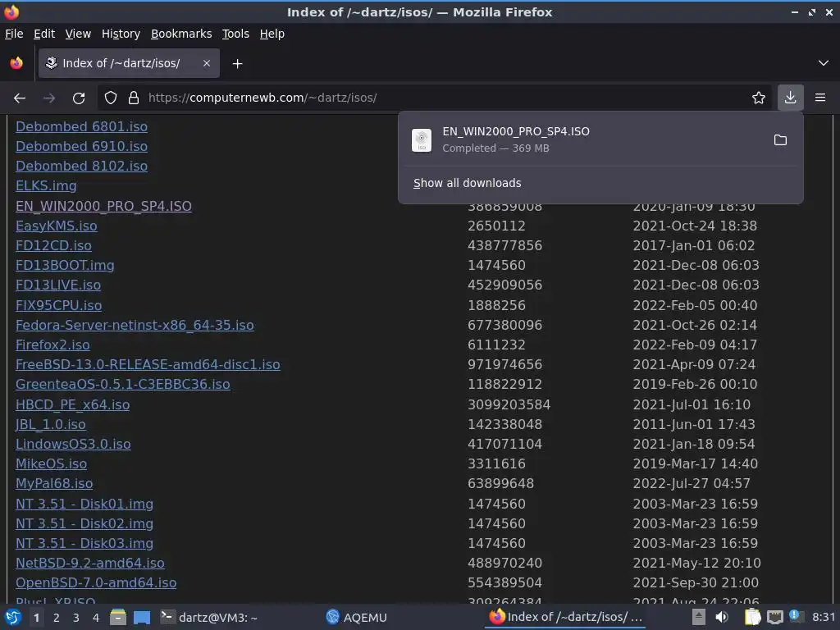
Task: Switch to the AQEMU taskbar window
Action: click(356, 618)
